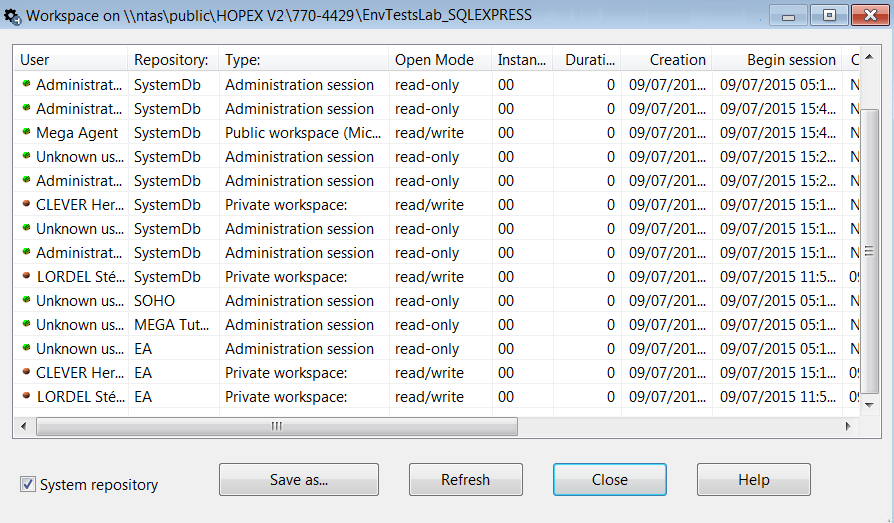This screenshot has height=523, width=894.
Task: Click the Save as... button
Action: tap(298, 480)
